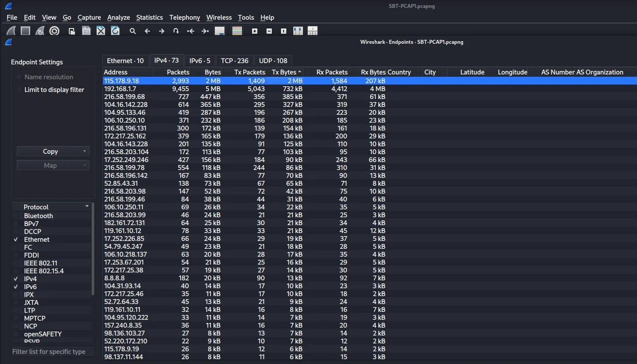637x364 pixels.
Task: Open the File menu
Action: (12, 18)
